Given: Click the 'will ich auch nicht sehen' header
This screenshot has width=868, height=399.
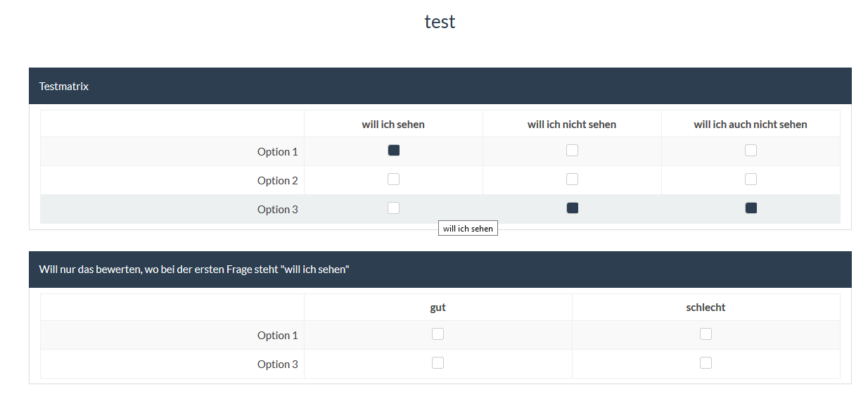Looking at the screenshot, I should (751, 125).
